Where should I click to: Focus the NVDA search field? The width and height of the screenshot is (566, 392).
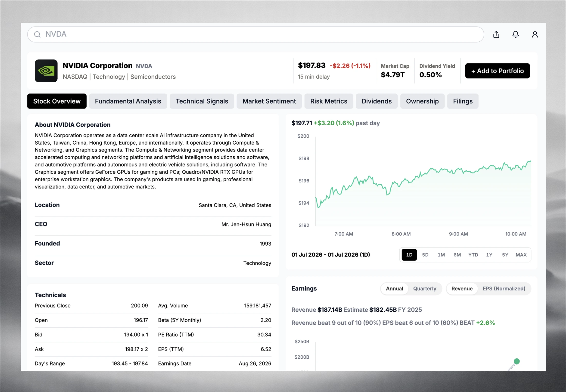pyautogui.click(x=256, y=34)
